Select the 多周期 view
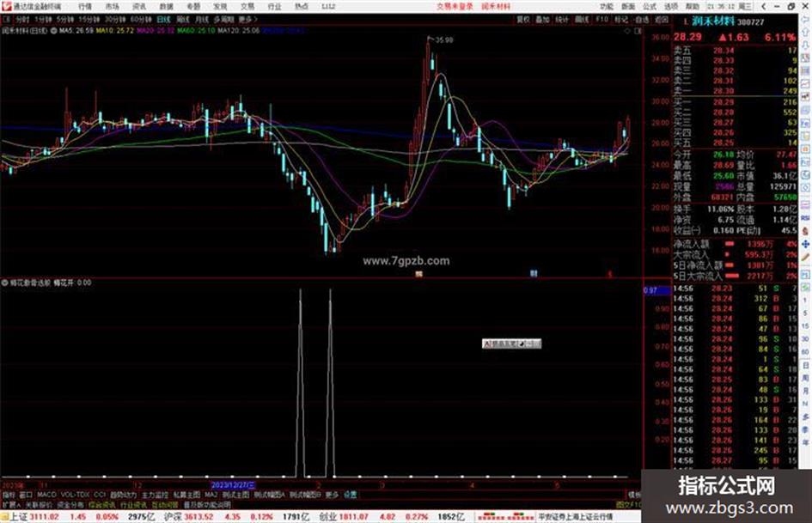812x523 pixels. pyautogui.click(x=223, y=19)
